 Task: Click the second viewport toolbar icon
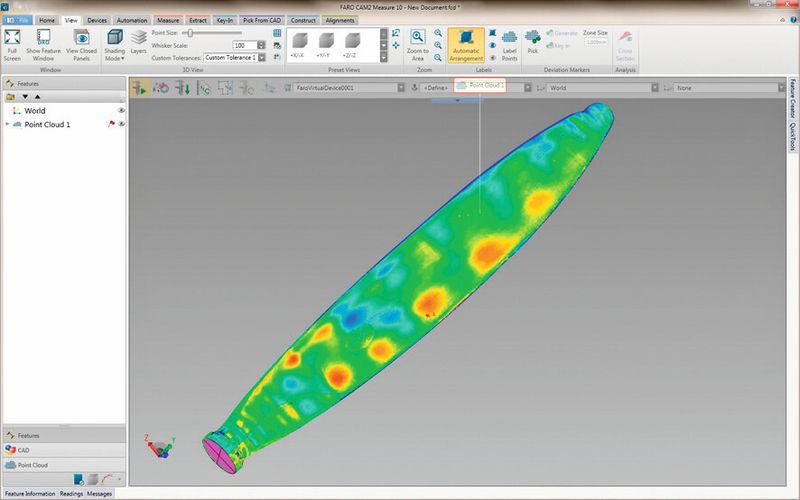tap(161, 88)
